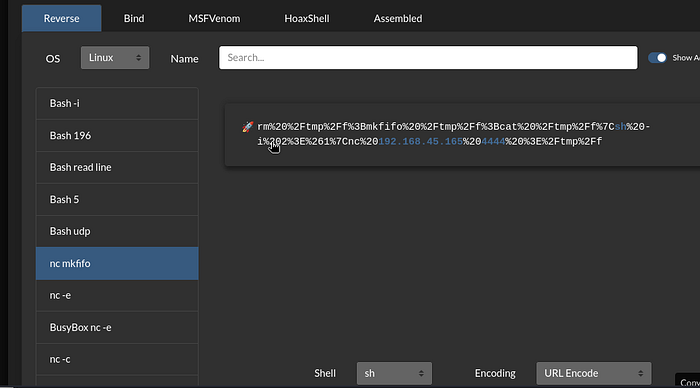
Task: Select the Bash 5 payload
Action: click(x=117, y=200)
